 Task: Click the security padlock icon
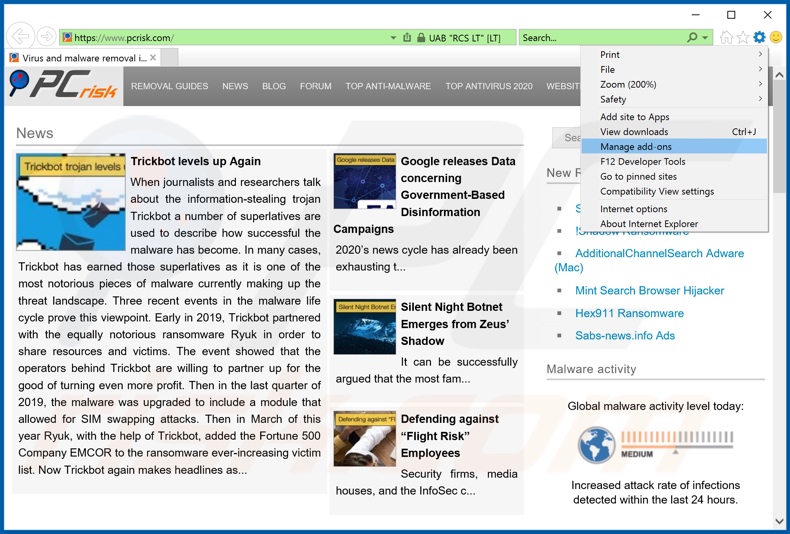(x=421, y=38)
